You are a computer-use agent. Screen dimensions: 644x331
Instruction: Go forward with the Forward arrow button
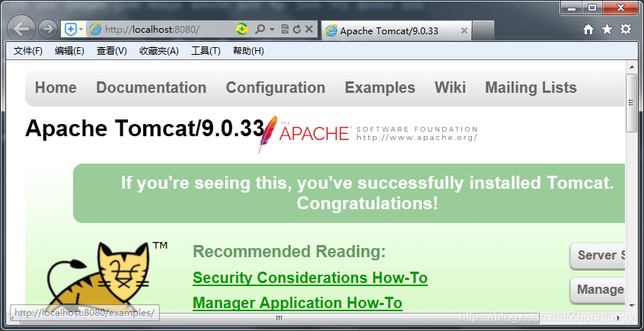click(x=48, y=29)
